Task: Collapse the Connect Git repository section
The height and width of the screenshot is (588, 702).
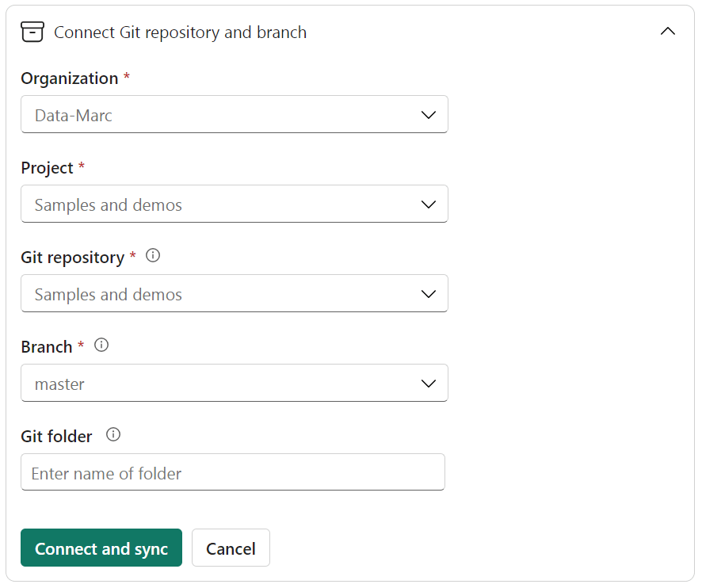Action: [667, 32]
